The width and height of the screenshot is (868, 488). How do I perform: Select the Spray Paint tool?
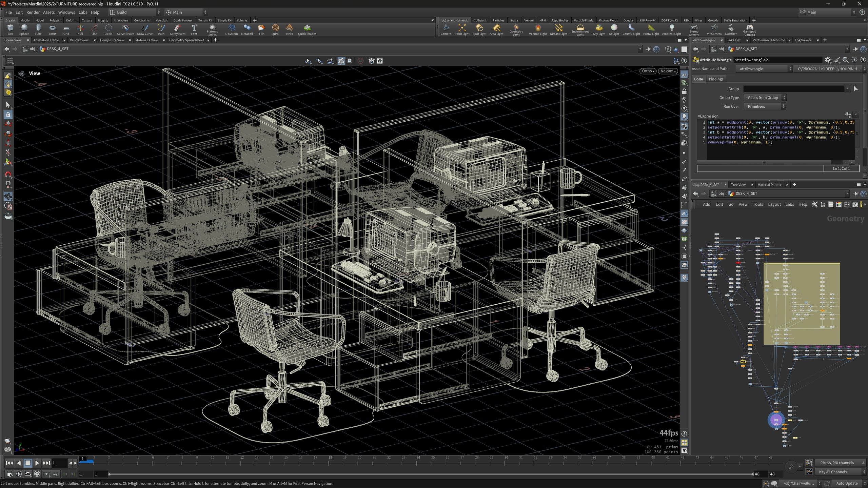click(x=177, y=29)
